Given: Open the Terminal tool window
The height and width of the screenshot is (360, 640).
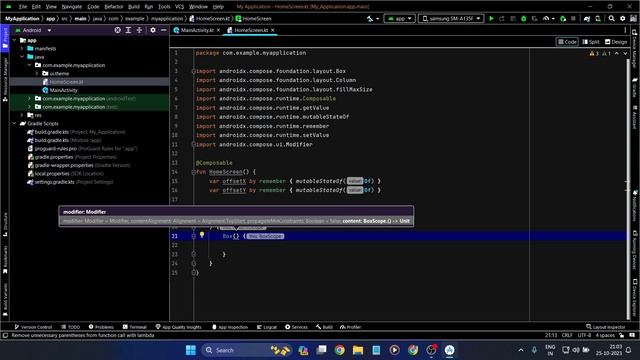Looking at the screenshot, I should tap(135, 327).
